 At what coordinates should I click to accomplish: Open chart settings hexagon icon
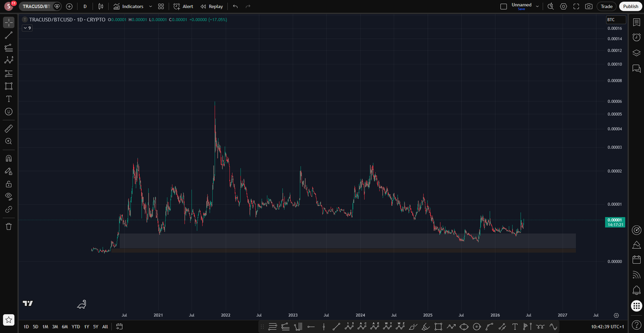click(563, 6)
